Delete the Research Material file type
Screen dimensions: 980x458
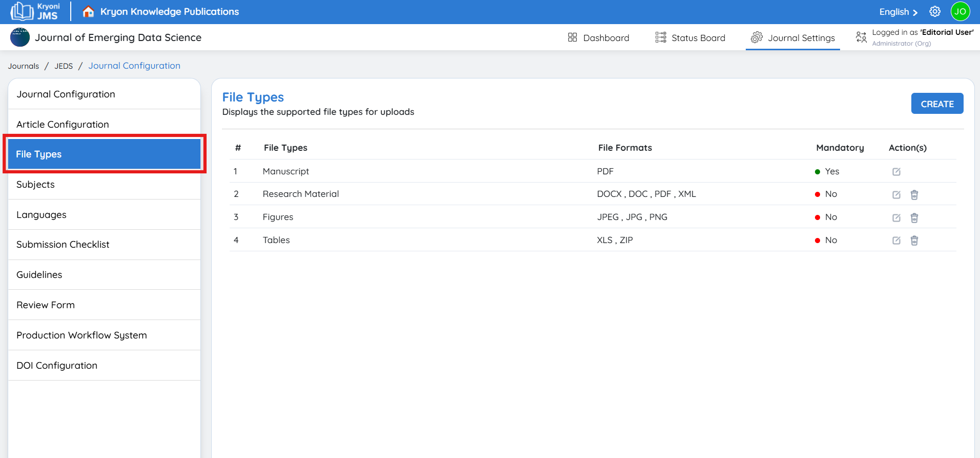coord(914,195)
